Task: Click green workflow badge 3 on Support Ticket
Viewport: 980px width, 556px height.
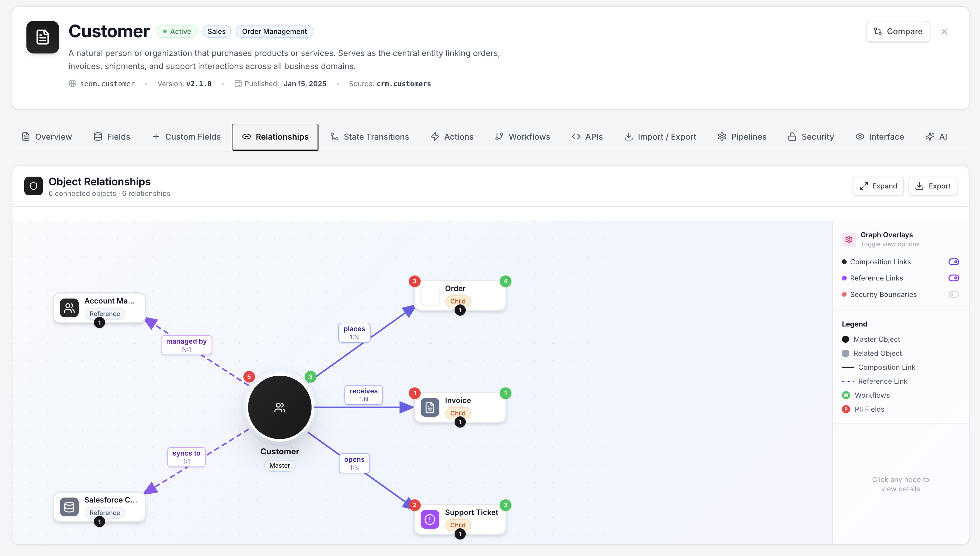Action: tap(506, 505)
